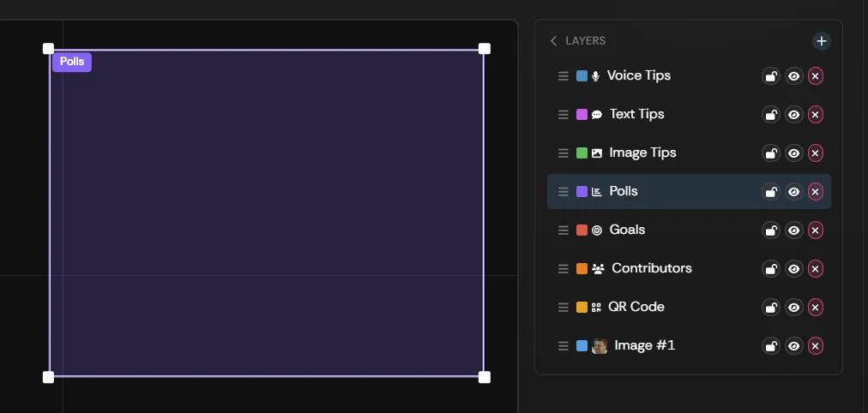Viewport: 868px width, 413px height.
Task: Add a new layer with plus button
Action: 822,41
